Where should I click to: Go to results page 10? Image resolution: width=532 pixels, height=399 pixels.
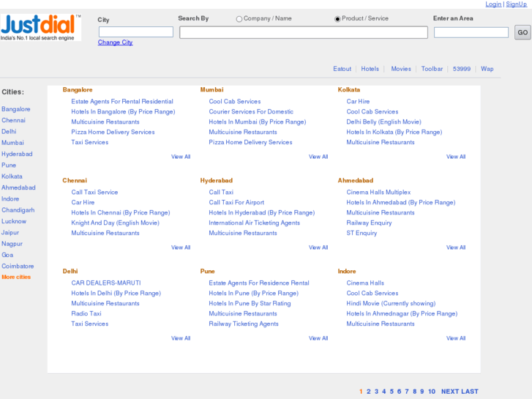pyautogui.click(x=432, y=392)
